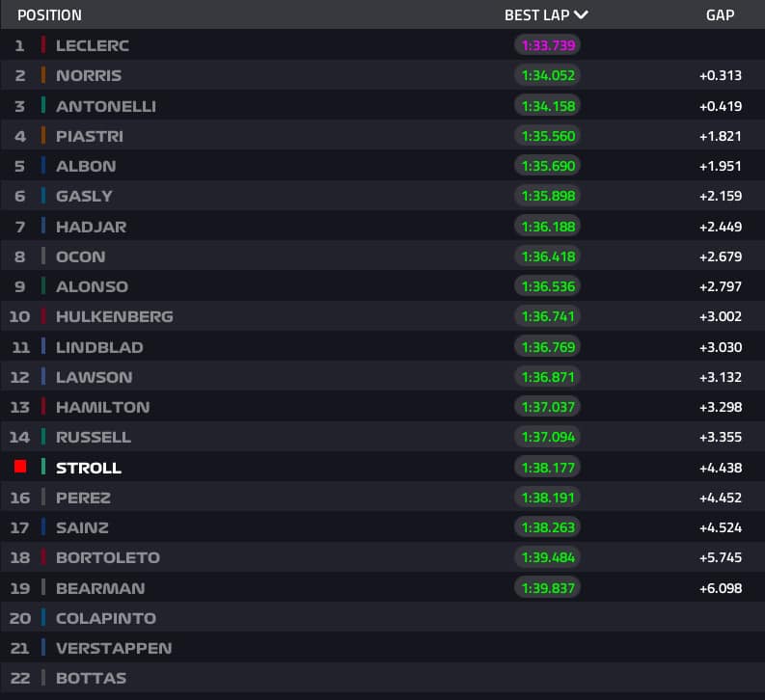The width and height of the screenshot is (765, 700).
Task: Click the Gap column header
Action: (x=720, y=15)
